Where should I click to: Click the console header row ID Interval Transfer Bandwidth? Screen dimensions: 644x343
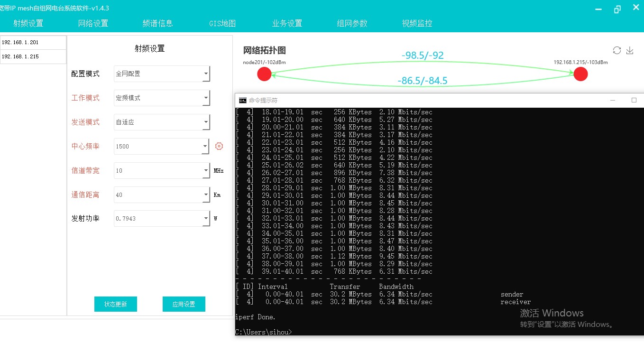(324, 287)
